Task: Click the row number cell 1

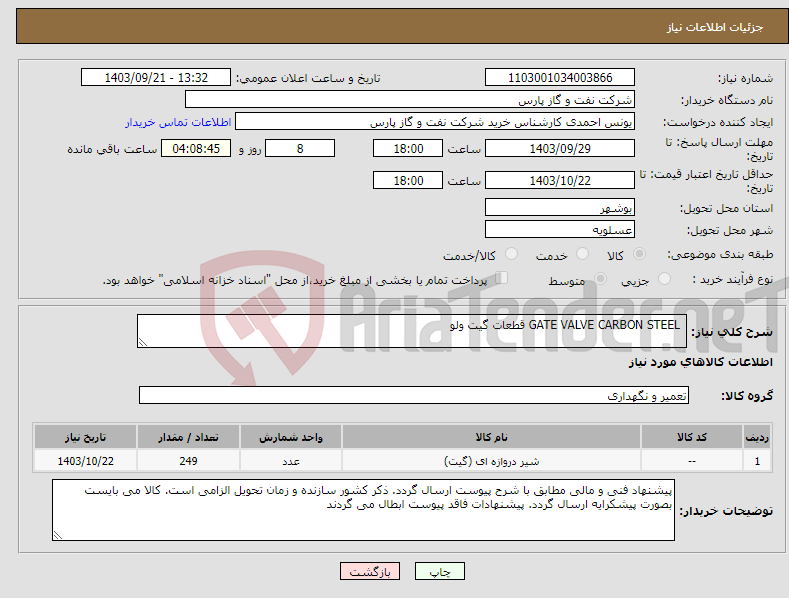Action: 757,461
